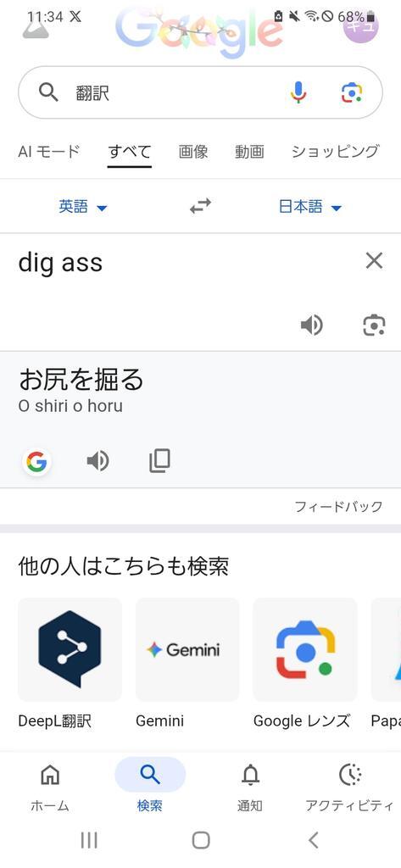Copy the translated text
Image resolution: width=401 pixels, height=868 pixels.
pos(159,461)
